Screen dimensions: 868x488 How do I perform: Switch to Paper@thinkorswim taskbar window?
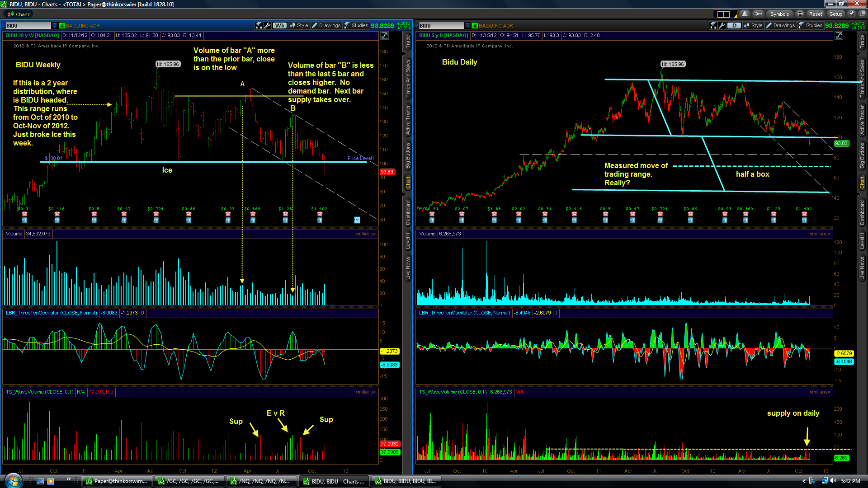(117, 481)
